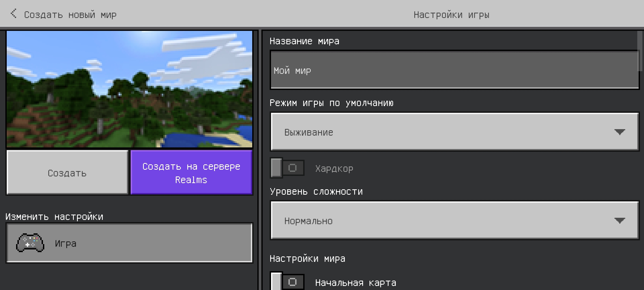644x290 pixels.
Task: Click the gamepad icon beside Игра
Action: (x=30, y=243)
